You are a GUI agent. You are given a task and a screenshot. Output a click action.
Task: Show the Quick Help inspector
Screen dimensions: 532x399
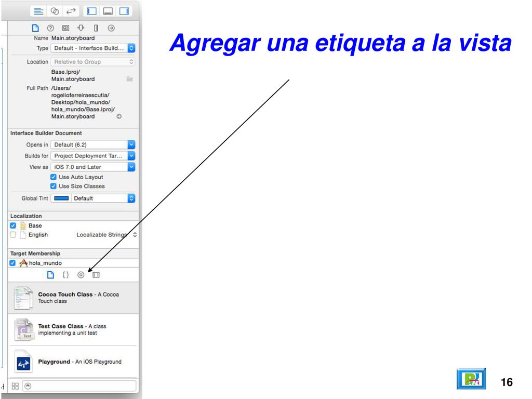(50, 28)
